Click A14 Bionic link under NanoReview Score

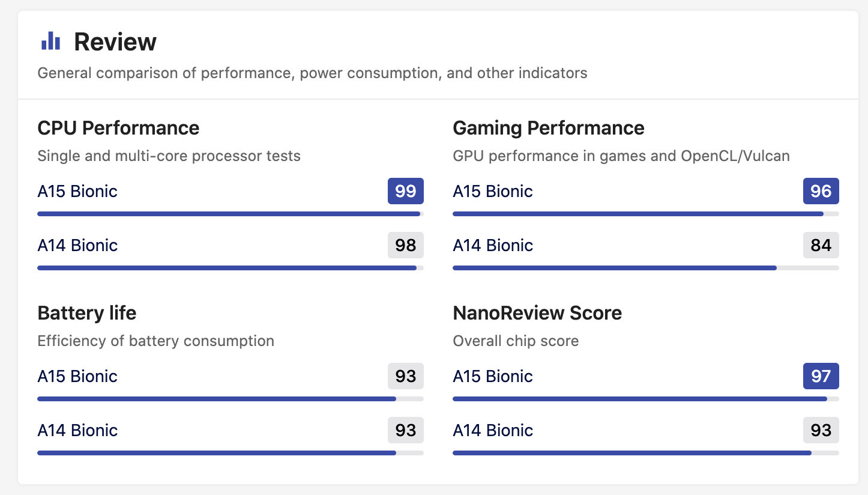[x=493, y=430]
